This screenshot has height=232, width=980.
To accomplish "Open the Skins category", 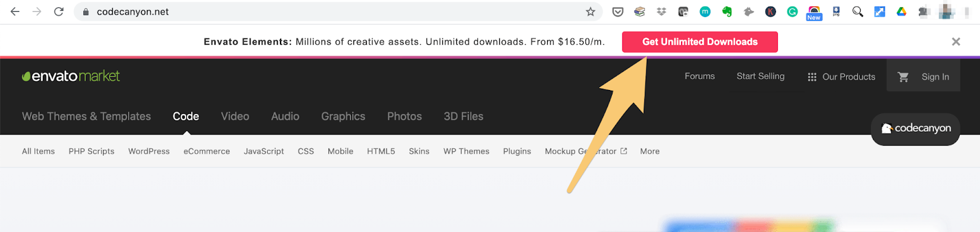I will coord(419,151).
